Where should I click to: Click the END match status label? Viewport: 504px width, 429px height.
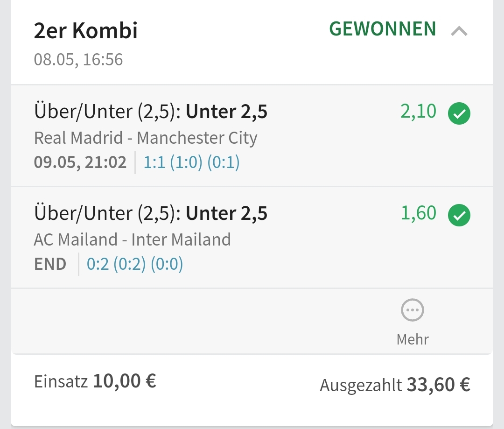click(50, 264)
